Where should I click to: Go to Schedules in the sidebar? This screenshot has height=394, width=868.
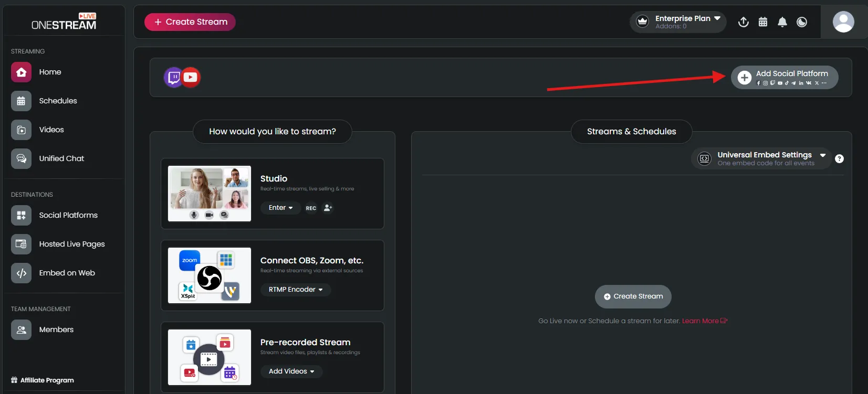[58, 101]
